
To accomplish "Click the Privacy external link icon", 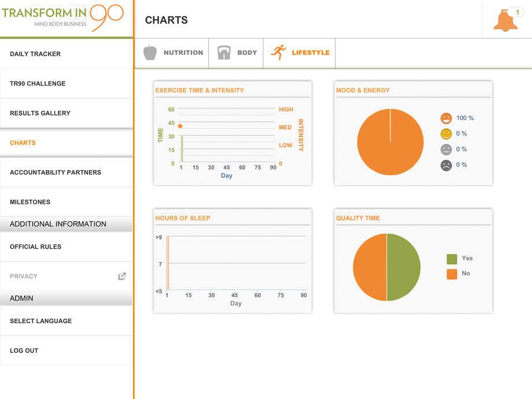I will coord(122,276).
